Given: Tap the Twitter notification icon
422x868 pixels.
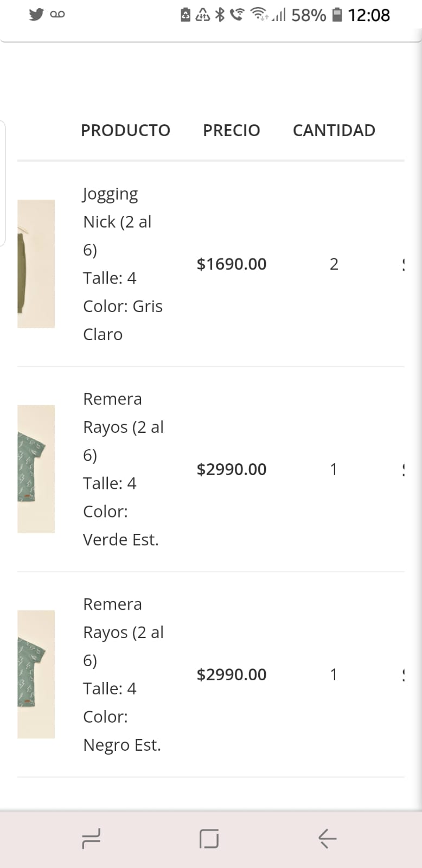Looking at the screenshot, I should tap(36, 15).
